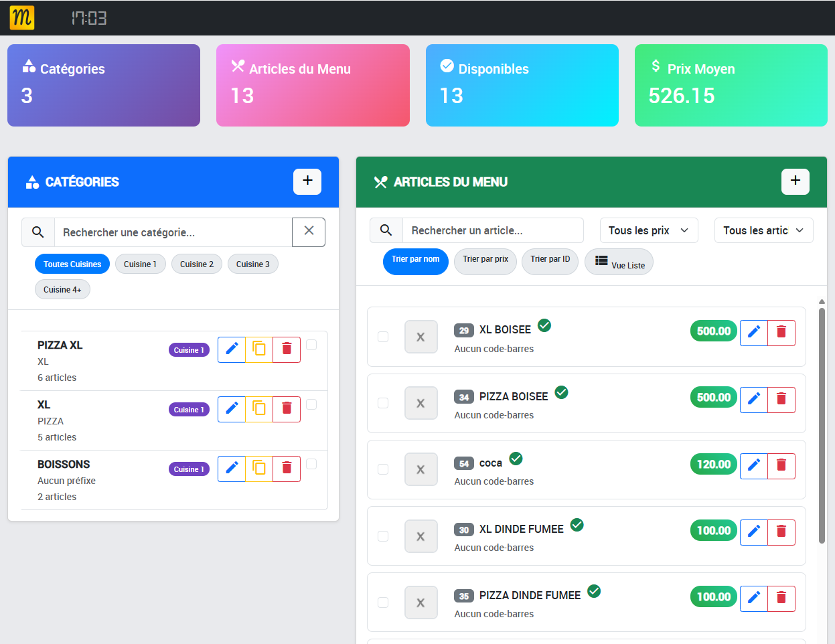Select the XL BOISEE article checkbox

pos(383,337)
